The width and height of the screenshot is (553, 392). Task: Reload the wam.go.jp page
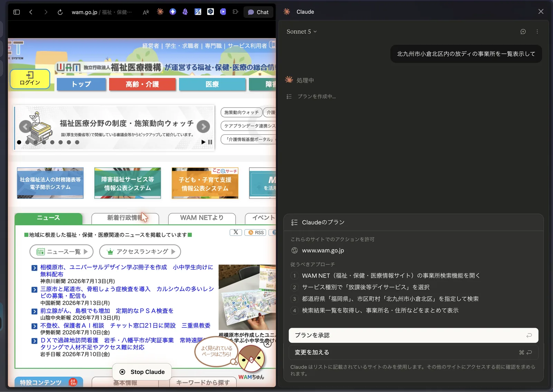point(60,12)
